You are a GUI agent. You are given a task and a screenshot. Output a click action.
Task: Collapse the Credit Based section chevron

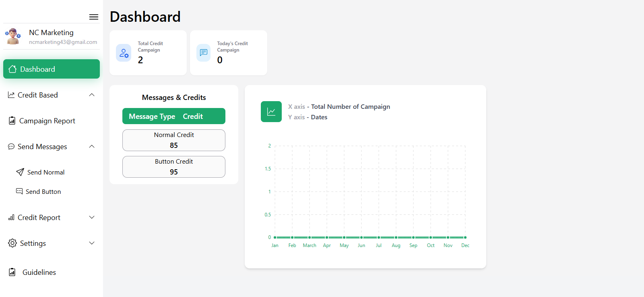(x=92, y=95)
